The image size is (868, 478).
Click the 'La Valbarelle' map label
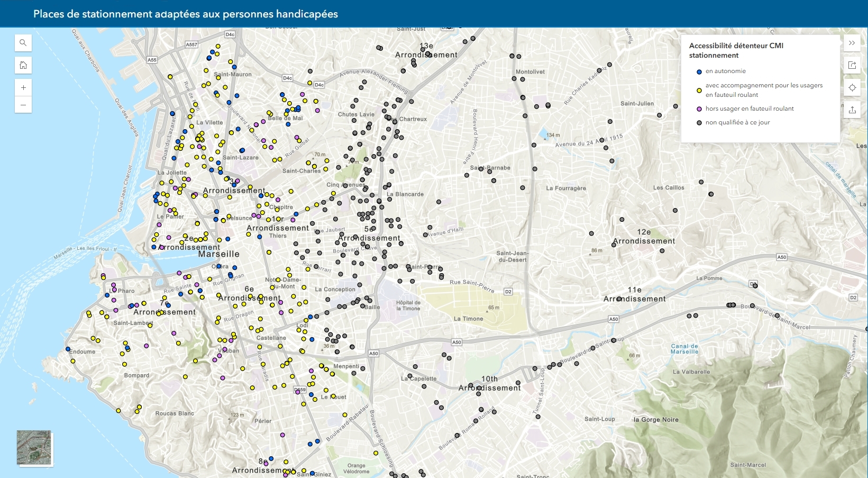coord(691,372)
